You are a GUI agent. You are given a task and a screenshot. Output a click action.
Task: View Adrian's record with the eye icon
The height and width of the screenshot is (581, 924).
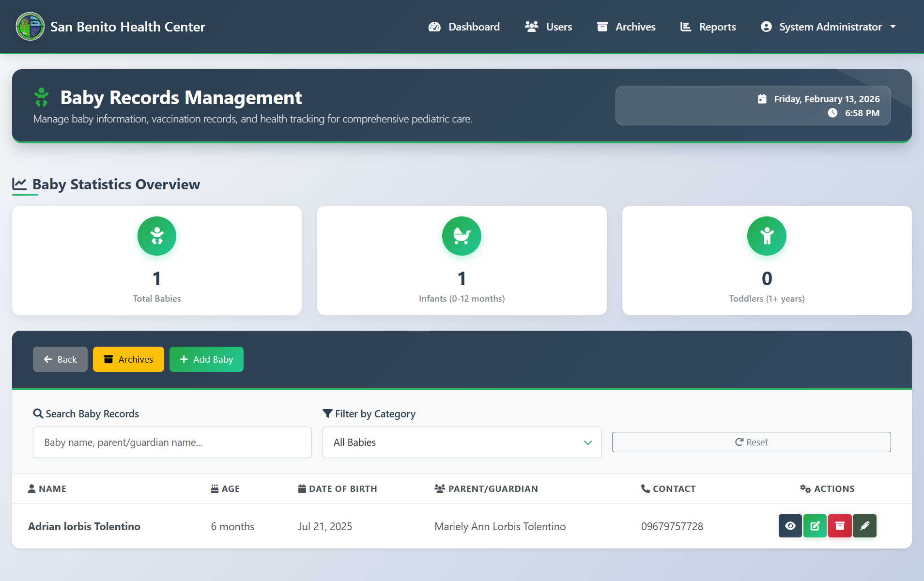(x=790, y=526)
